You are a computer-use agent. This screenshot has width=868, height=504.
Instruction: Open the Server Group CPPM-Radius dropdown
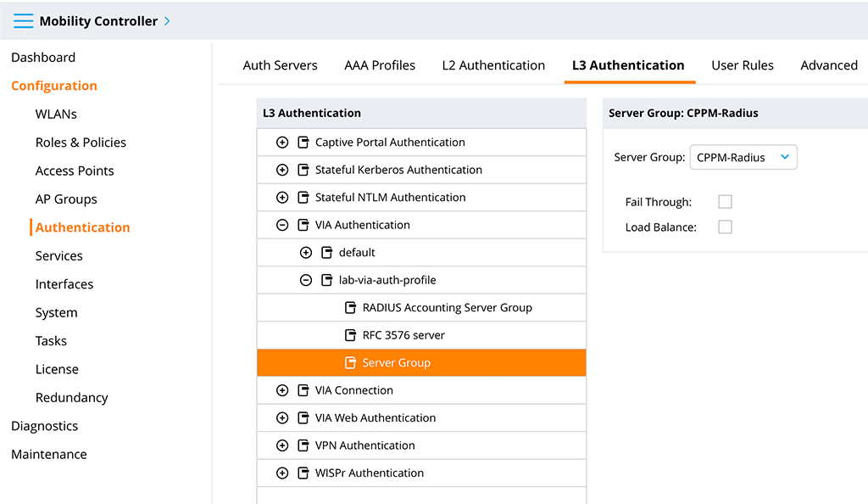[743, 157]
